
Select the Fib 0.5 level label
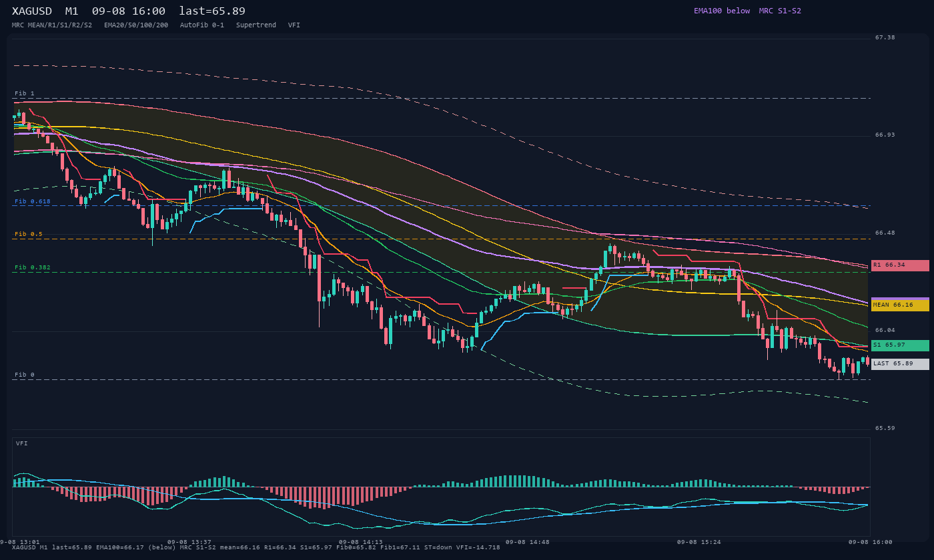point(29,234)
